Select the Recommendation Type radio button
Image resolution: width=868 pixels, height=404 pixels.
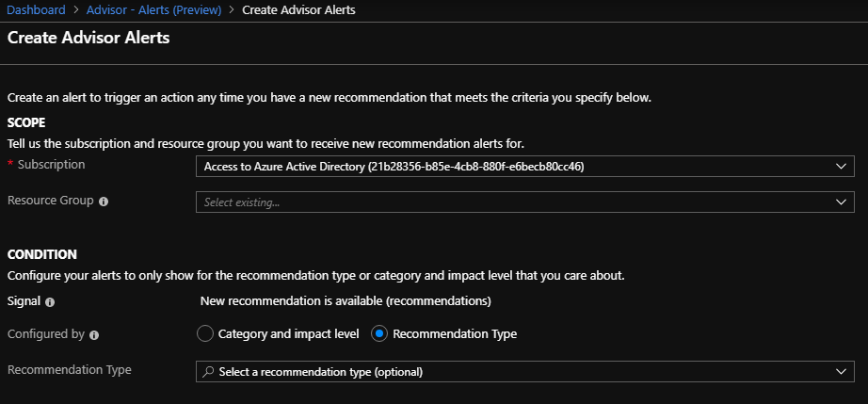379,333
